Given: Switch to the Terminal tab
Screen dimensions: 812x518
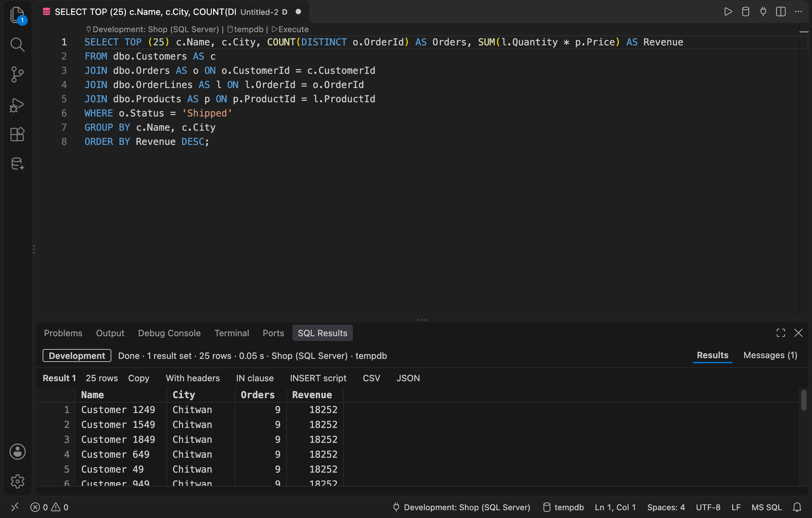Looking at the screenshot, I should 231,333.
